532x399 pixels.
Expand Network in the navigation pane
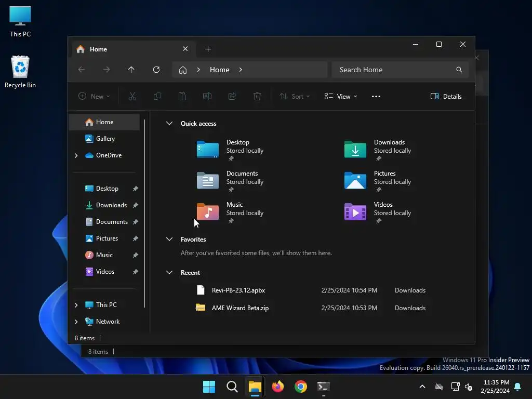pos(76,322)
